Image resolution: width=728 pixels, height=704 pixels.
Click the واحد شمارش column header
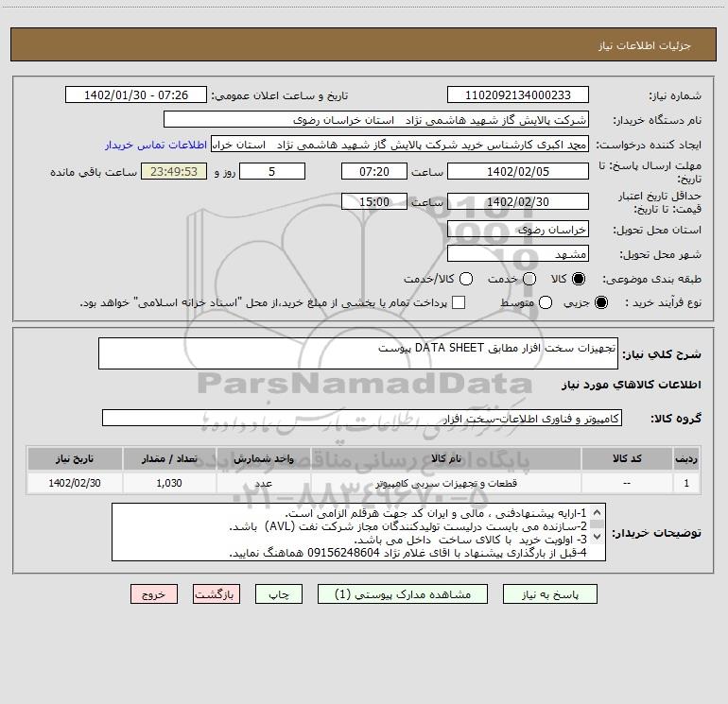pyautogui.click(x=263, y=458)
